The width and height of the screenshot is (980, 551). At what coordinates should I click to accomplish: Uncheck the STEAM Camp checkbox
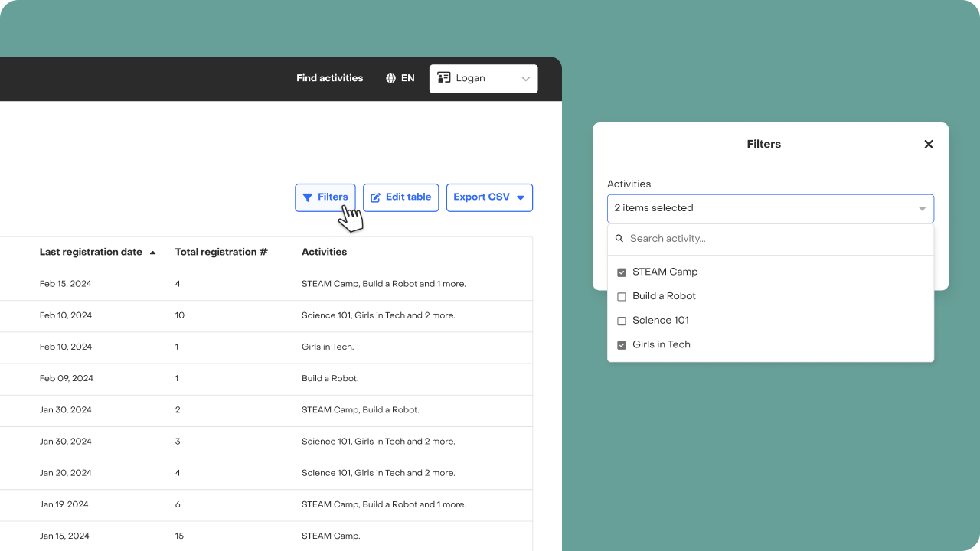click(622, 272)
